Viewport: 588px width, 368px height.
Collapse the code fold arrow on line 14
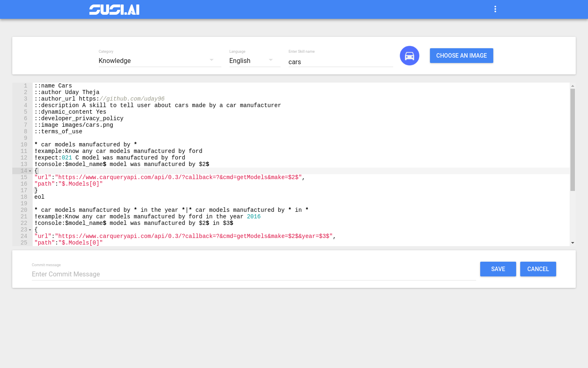(30, 171)
